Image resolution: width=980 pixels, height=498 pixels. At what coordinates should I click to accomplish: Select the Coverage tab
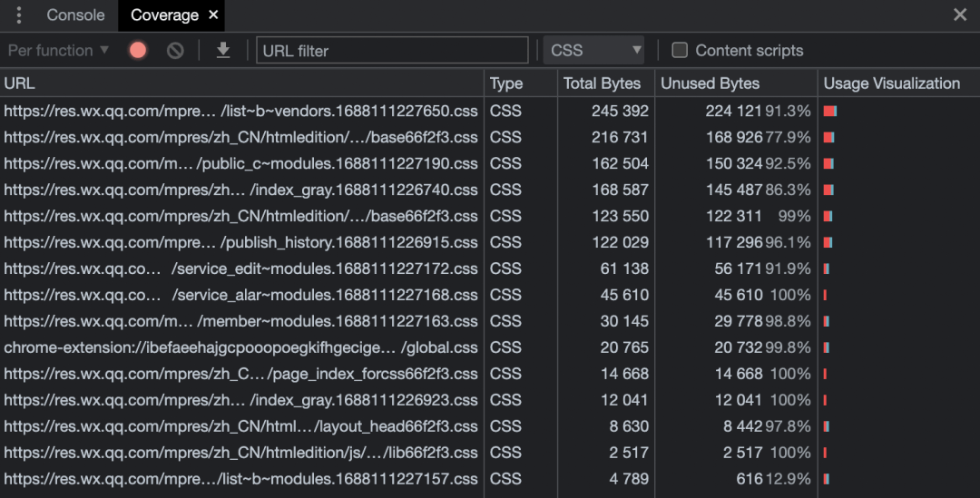click(x=163, y=15)
